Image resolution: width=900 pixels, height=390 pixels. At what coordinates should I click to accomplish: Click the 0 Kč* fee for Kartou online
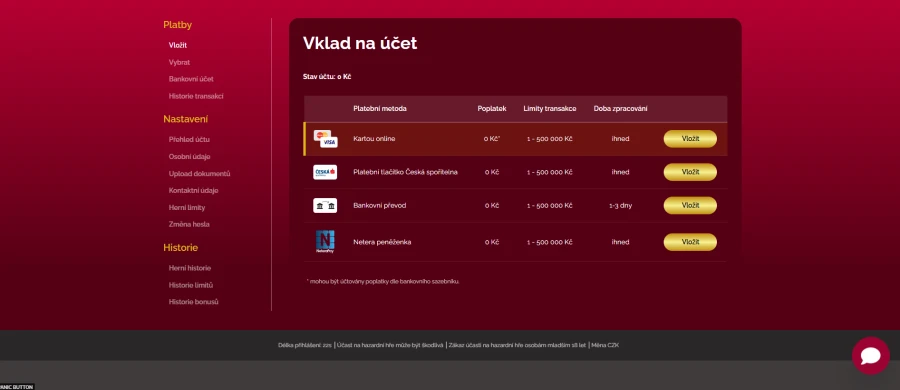point(492,139)
